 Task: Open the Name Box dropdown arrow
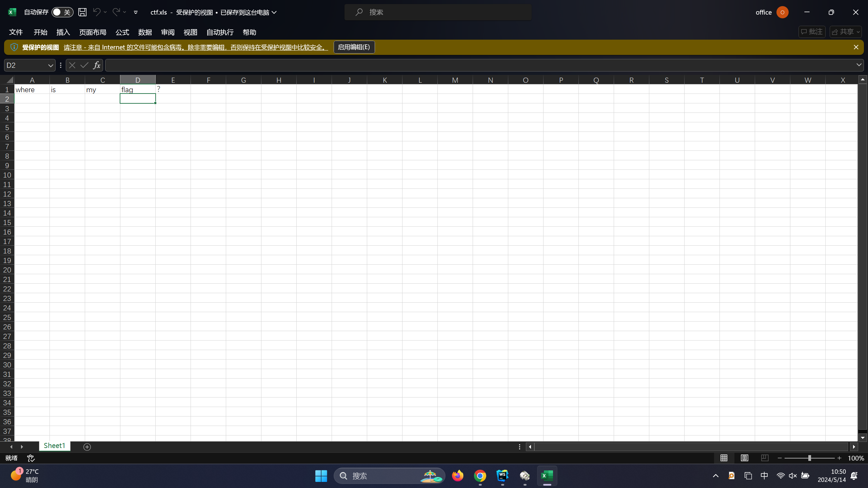(50, 65)
